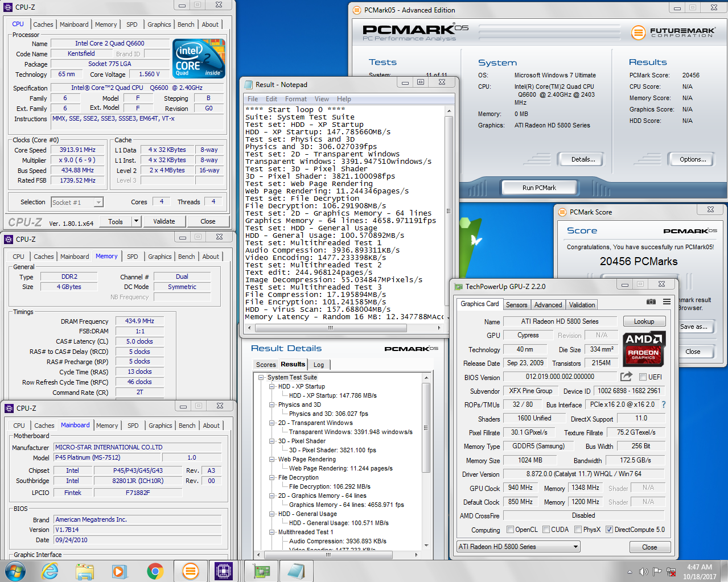The image size is (728, 582).
Task: Show hidden tray icons arrow
Action: tap(630, 572)
